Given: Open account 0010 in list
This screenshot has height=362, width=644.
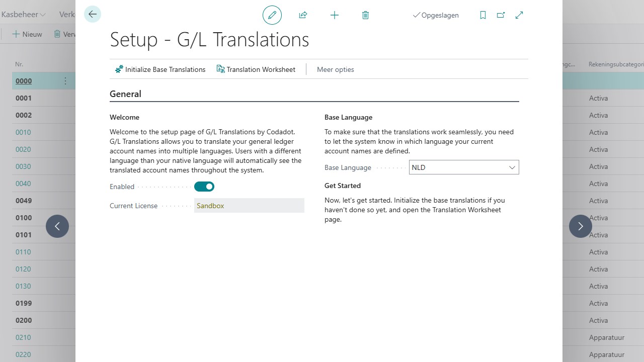Looking at the screenshot, I should click(23, 132).
